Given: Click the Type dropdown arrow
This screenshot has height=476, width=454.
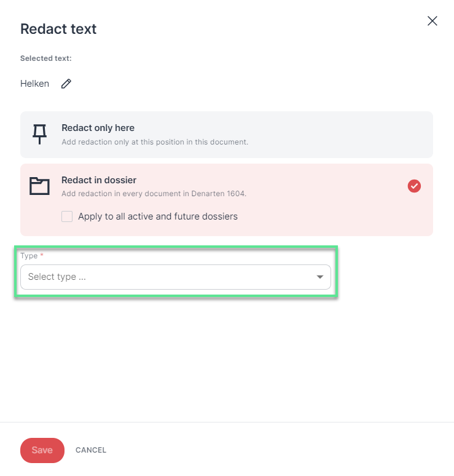Looking at the screenshot, I should tap(319, 277).
